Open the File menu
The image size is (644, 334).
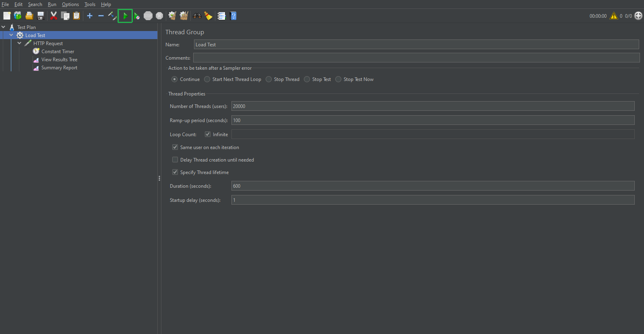click(x=5, y=4)
